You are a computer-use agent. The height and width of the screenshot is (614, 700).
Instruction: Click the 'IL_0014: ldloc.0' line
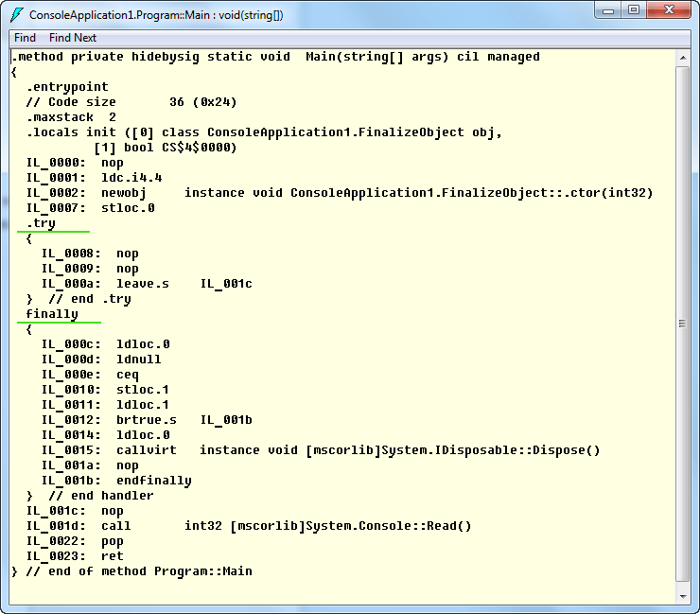click(105, 435)
